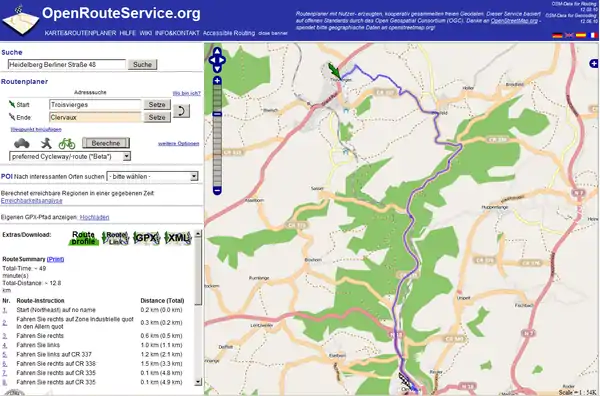This screenshot has width=600, height=396.
Task: Expand the map layer switcher plus icon
Action: (594, 63)
